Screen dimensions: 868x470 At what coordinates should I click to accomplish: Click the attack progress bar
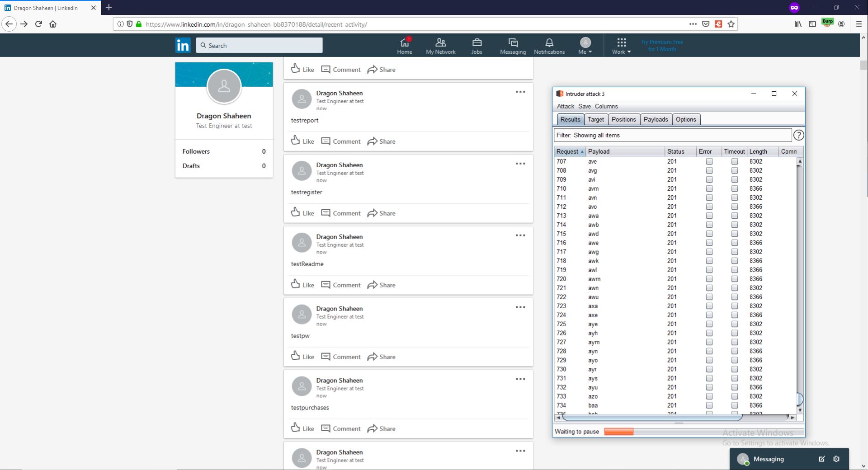pos(703,432)
